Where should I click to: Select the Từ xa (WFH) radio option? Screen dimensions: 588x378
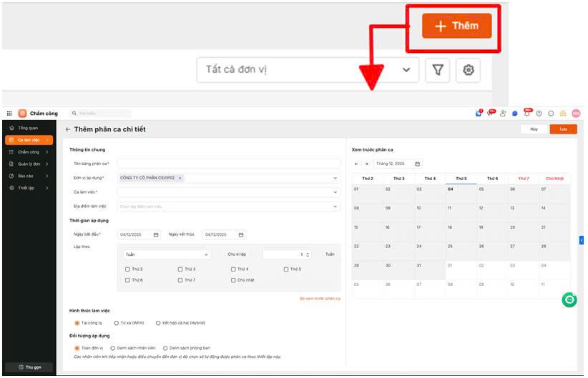(117, 323)
